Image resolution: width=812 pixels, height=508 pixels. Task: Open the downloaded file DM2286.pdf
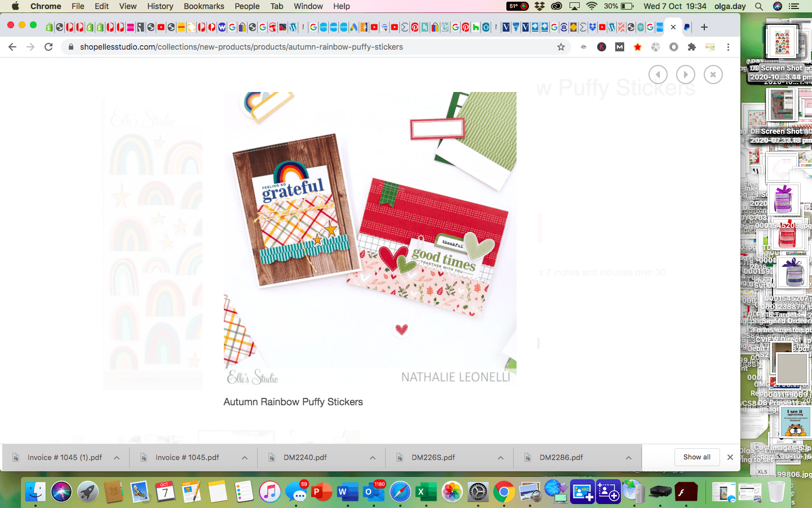(561, 458)
